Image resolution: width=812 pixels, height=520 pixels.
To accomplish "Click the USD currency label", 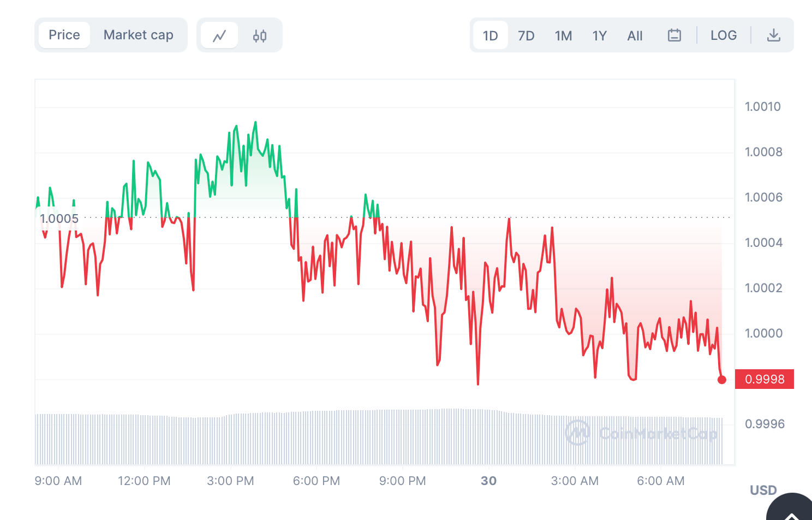I will click(x=763, y=490).
